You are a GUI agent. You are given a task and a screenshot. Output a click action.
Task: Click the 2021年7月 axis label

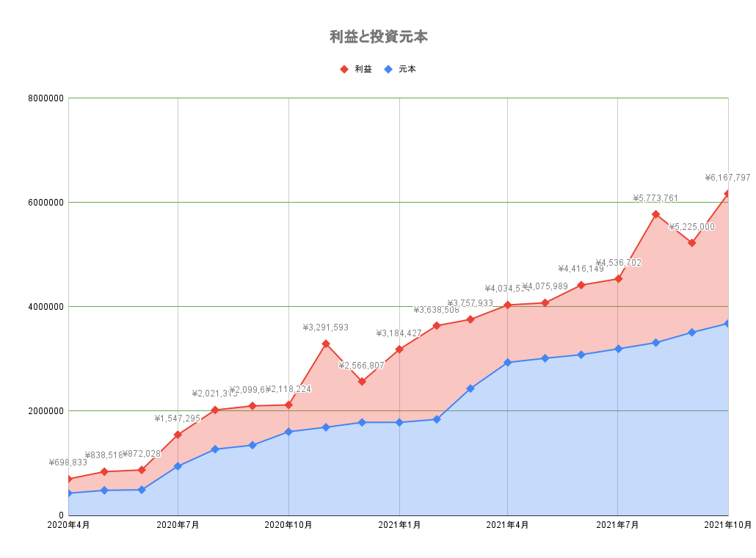pos(617,525)
